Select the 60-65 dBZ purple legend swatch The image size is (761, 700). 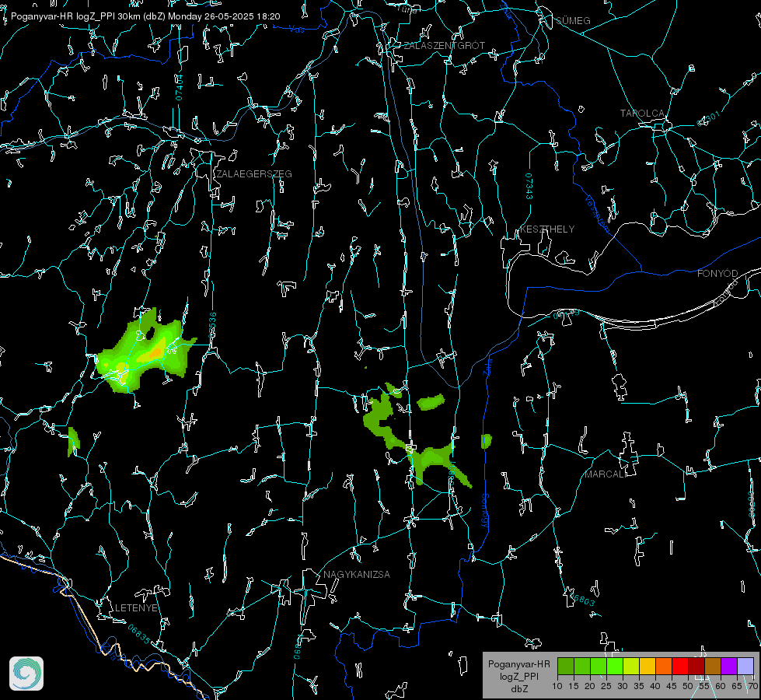[x=729, y=666]
